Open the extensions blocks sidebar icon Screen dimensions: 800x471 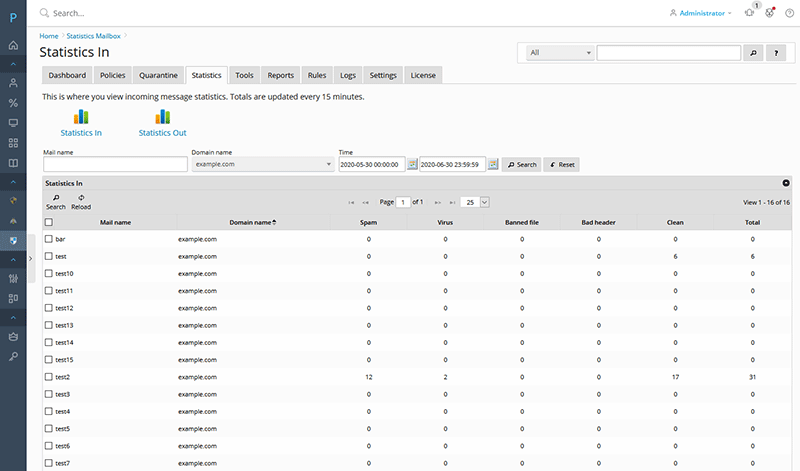13,298
